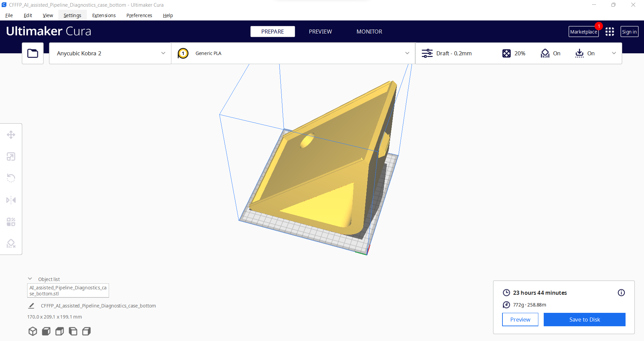
Task: Click the adhesion On icon
Action: (579, 53)
